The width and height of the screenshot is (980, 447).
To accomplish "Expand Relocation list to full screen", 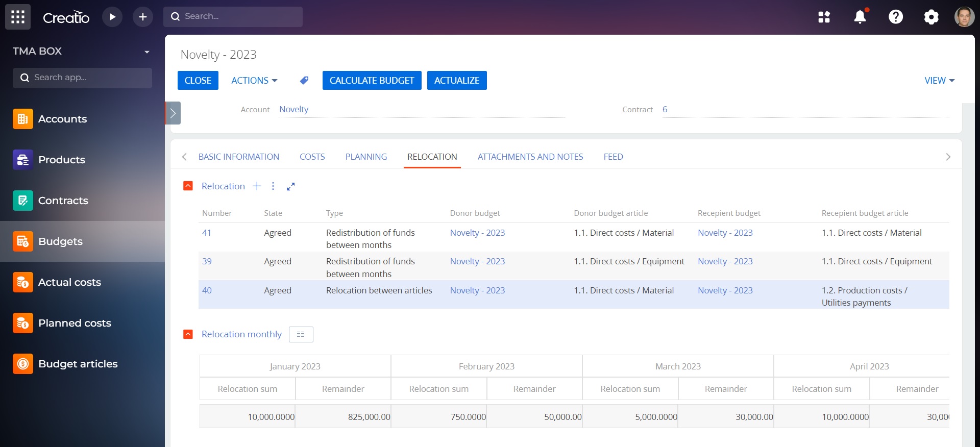I will (x=291, y=186).
